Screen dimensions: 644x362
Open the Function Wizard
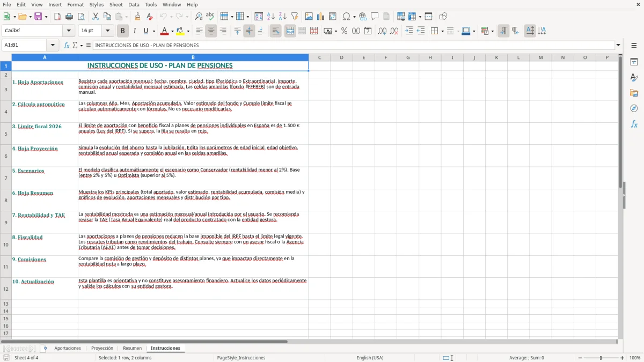(x=67, y=45)
